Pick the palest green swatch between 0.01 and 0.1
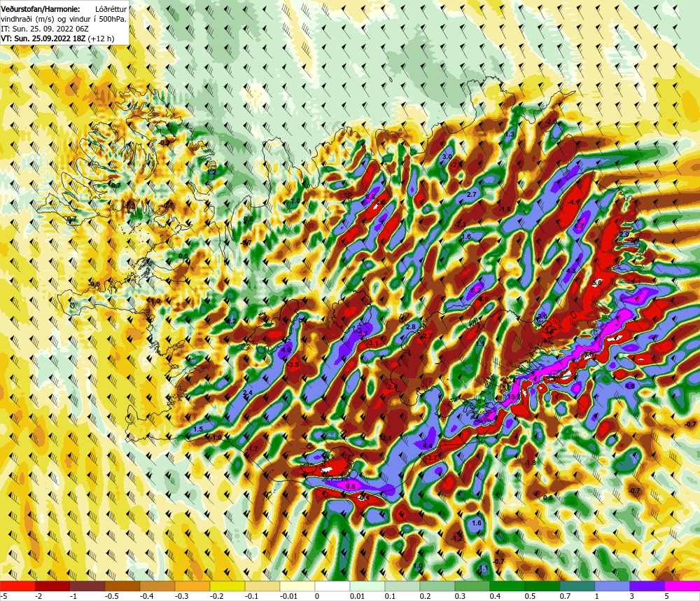This screenshot has height=601, width=700. [x=367, y=586]
